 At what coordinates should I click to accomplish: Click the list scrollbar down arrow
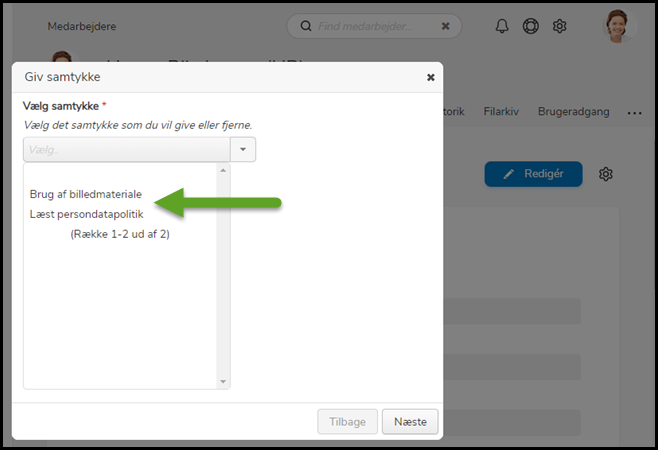[x=223, y=381]
